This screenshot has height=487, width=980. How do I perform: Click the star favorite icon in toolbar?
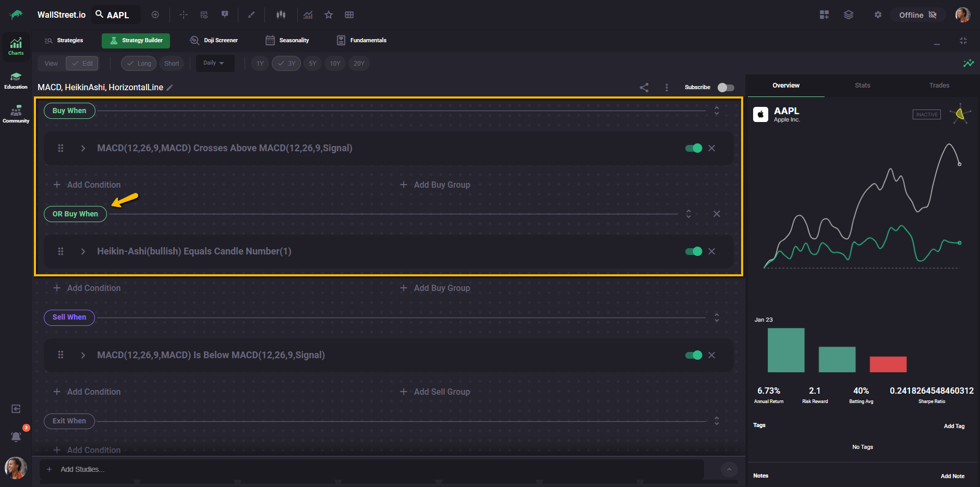[329, 15]
